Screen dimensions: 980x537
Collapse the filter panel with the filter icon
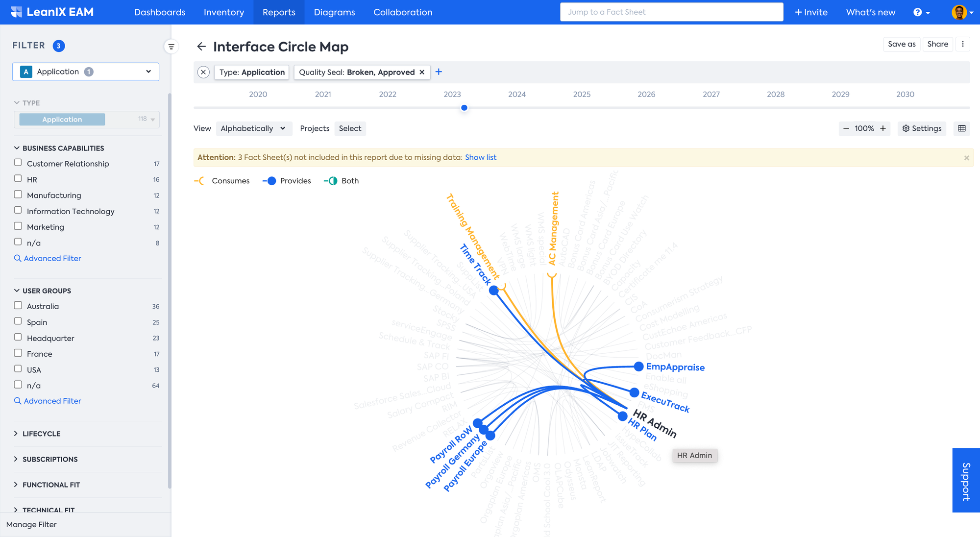pos(171,47)
